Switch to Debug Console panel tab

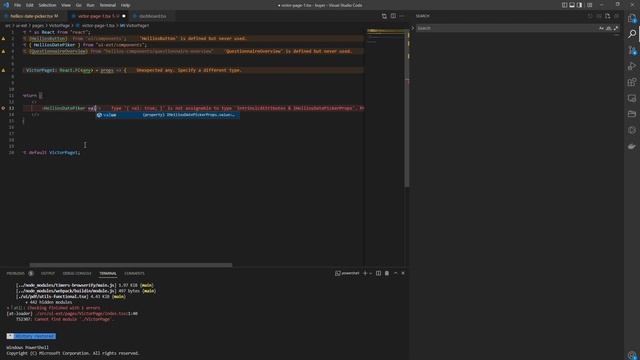(x=77, y=273)
